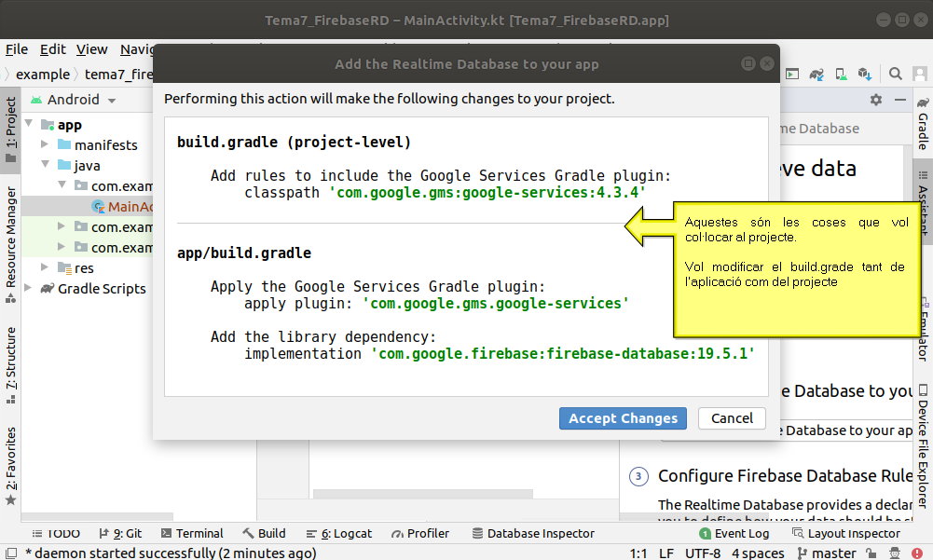This screenshot has width=933, height=560.
Task: Click the AVD Manager device icon
Action: pyautogui.click(x=841, y=74)
